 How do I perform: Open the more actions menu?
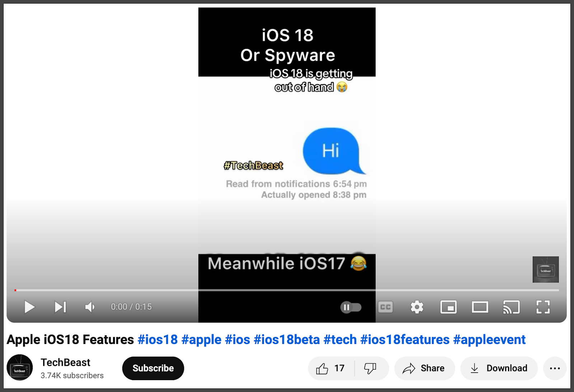555,368
